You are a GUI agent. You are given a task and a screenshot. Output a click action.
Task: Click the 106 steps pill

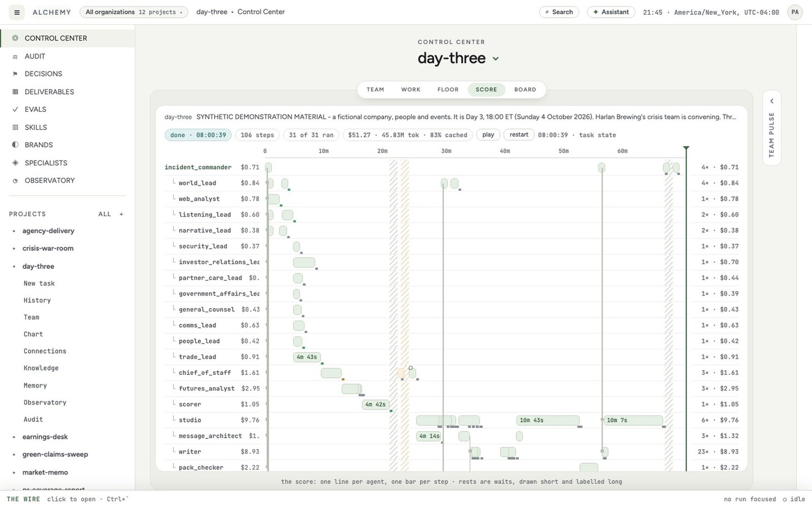257,135
